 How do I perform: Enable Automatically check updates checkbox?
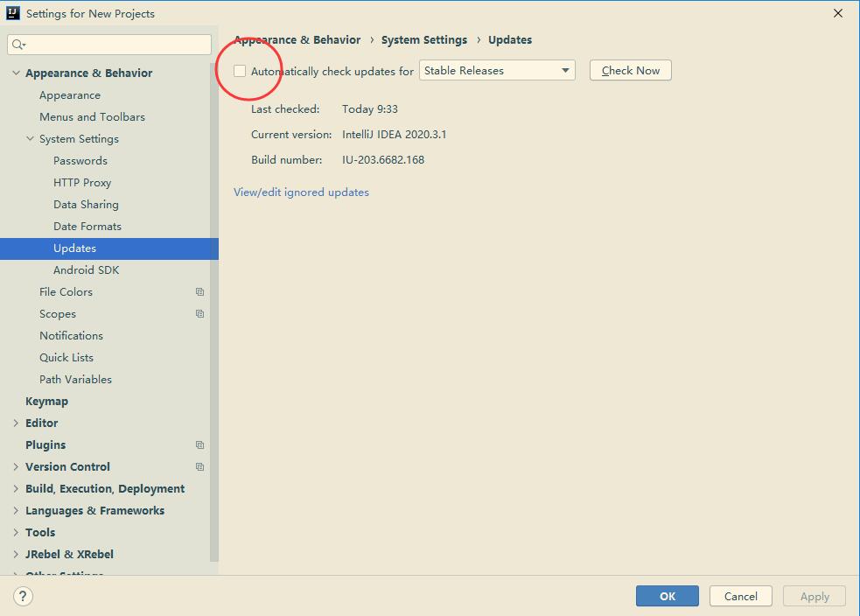pyautogui.click(x=240, y=71)
